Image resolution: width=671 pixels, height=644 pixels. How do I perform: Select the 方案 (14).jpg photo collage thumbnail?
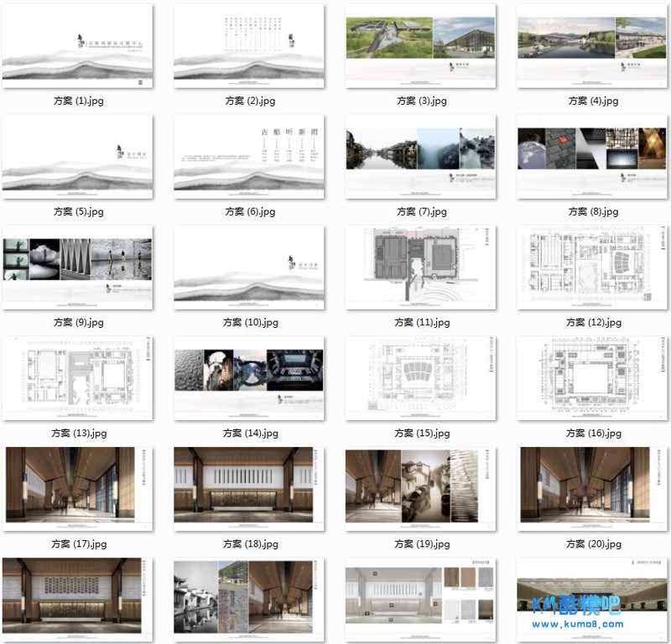(249, 378)
